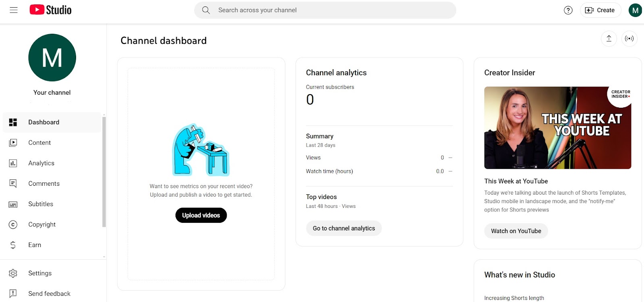Open Content in the sidebar
Viewport: 644px width, 302px height.
point(52,143)
